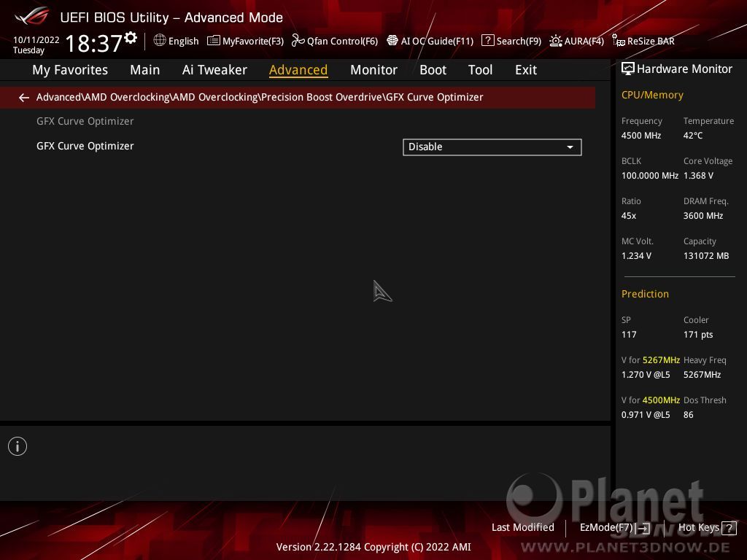
Task: Switch to the Ai Tweaker tab
Action: (x=214, y=70)
